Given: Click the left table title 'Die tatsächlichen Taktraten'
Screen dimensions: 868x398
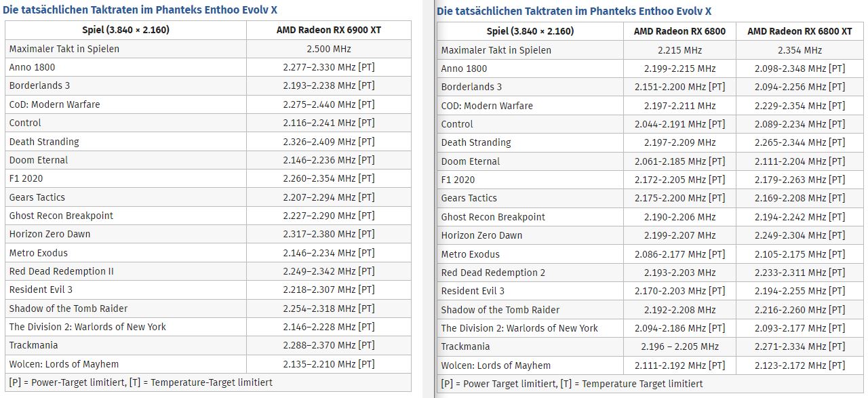Looking at the screenshot, I should click(x=68, y=10).
